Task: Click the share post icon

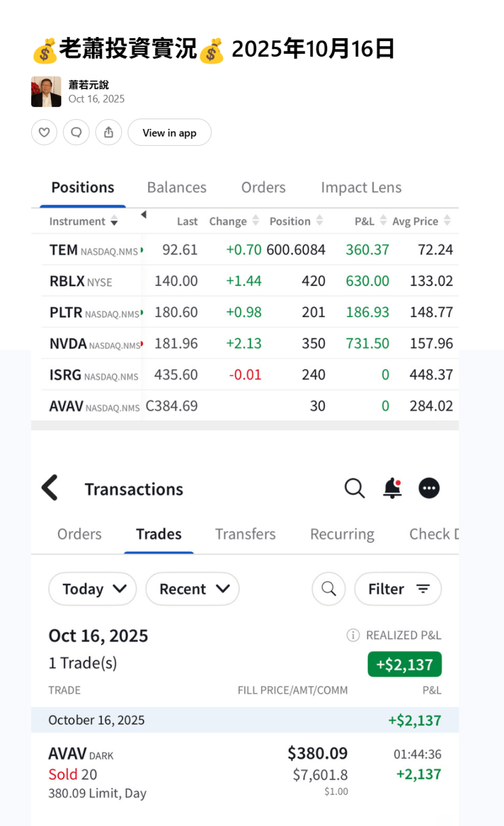Action: pyautogui.click(x=109, y=133)
